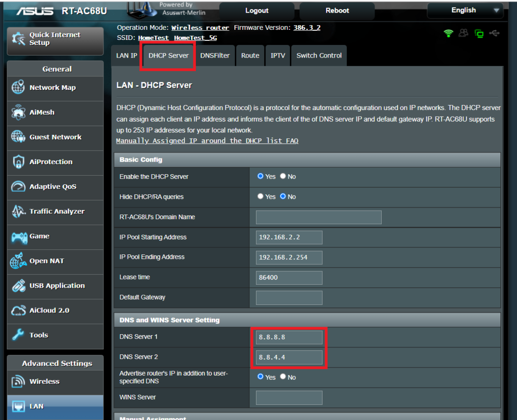The height and width of the screenshot is (420, 517).
Task: Open the Wireless router operation mode link
Action: (x=200, y=28)
